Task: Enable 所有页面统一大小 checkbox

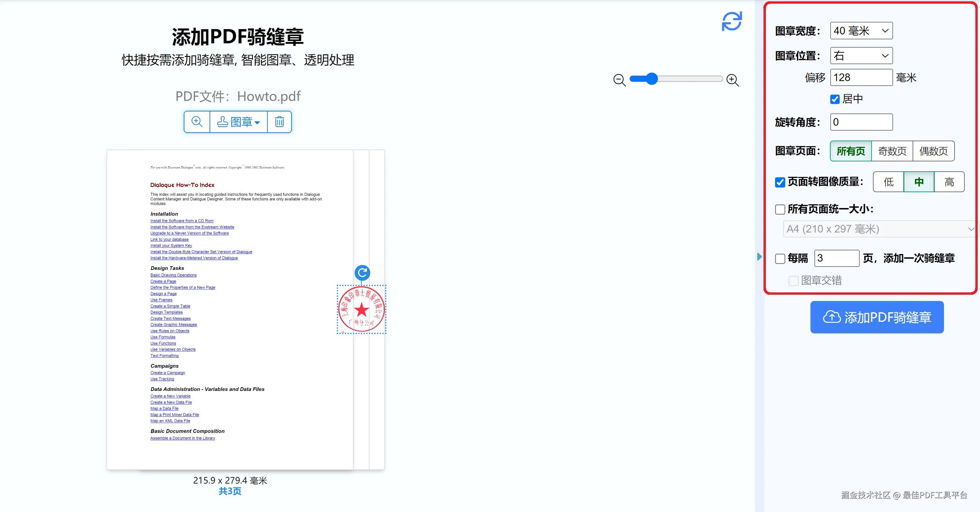Action: pos(780,209)
